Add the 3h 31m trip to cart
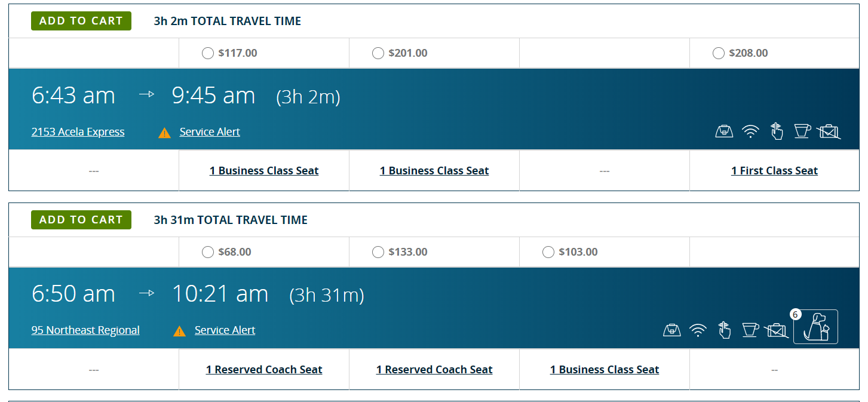This screenshot has height=402, width=868. point(81,220)
